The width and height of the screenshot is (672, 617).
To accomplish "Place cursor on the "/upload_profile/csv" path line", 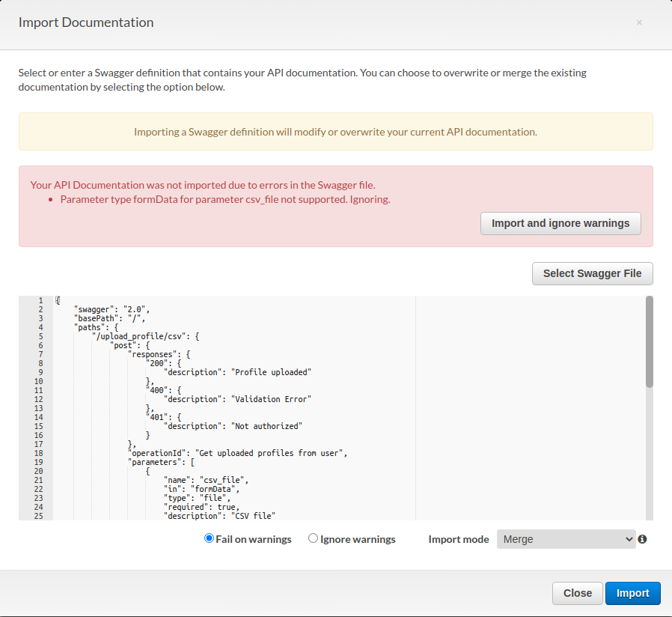I will coord(145,336).
